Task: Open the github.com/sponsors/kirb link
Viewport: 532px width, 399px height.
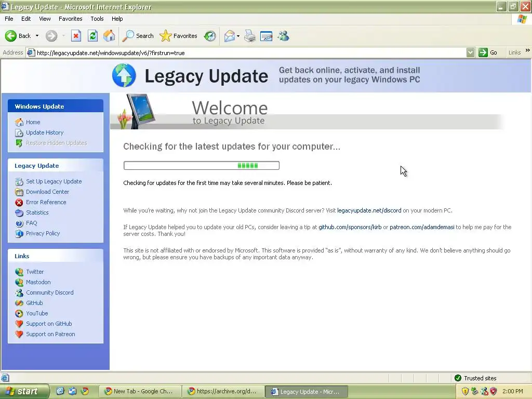Action: point(350,228)
